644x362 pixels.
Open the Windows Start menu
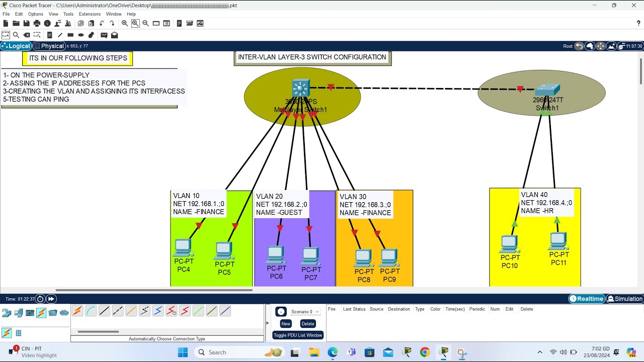point(183,352)
